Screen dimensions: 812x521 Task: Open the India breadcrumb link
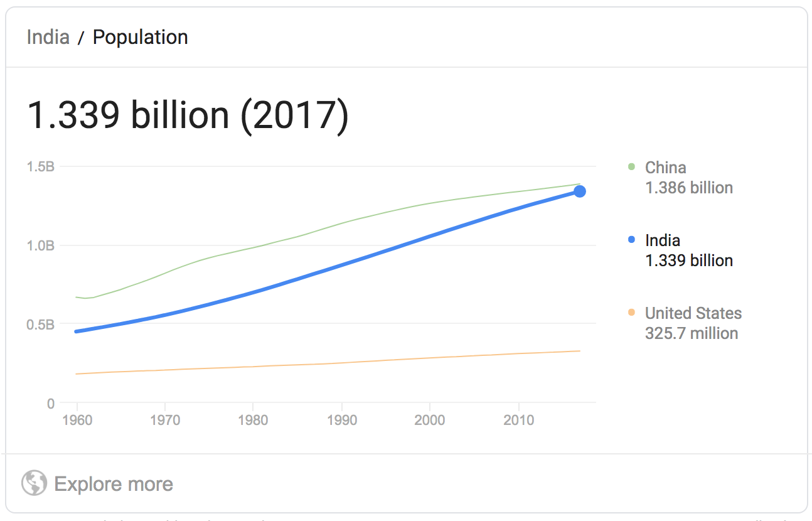click(48, 37)
